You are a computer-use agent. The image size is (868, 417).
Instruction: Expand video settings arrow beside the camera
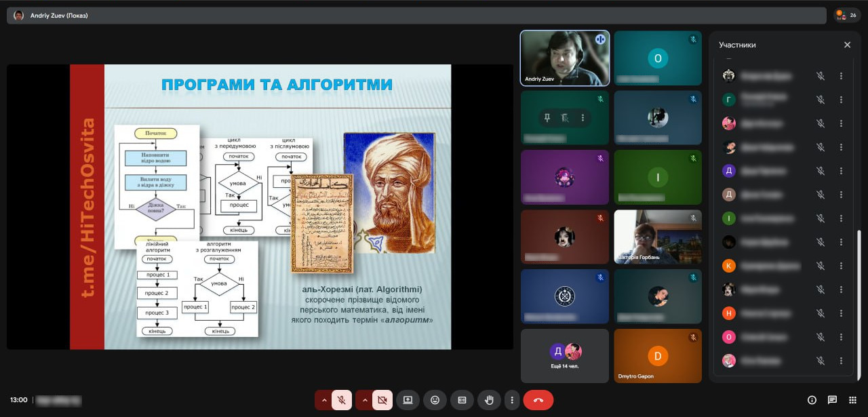pyautogui.click(x=365, y=400)
